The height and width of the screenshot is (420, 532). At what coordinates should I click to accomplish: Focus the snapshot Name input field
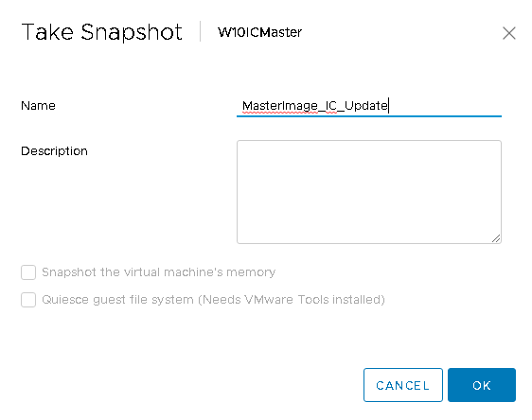[x=369, y=106]
